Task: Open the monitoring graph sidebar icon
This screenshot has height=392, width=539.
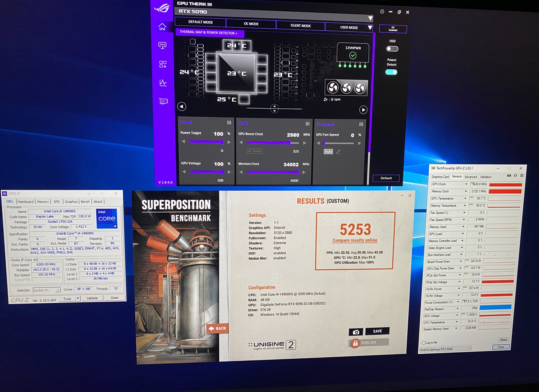Action: tap(163, 83)
